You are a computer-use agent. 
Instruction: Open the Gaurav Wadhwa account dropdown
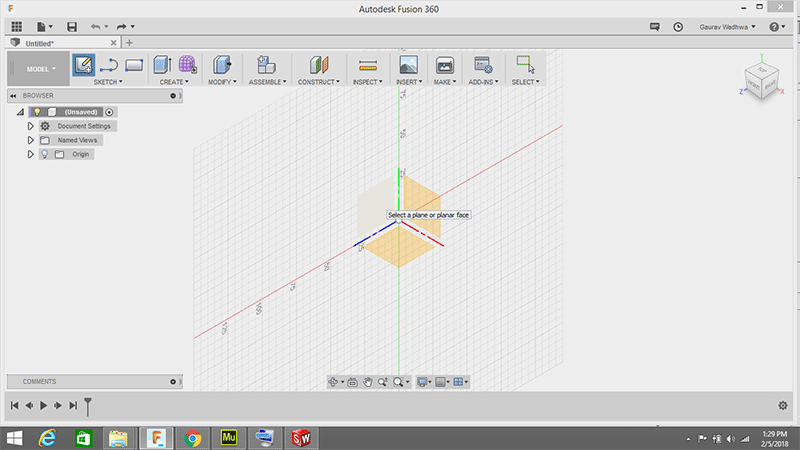pyautogui.click(x=727, y=27)
